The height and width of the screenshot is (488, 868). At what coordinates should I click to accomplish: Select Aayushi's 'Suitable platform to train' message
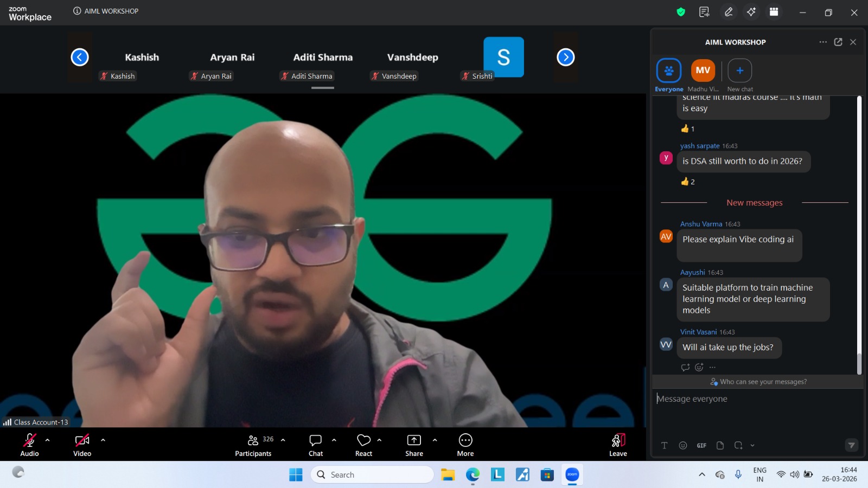(753, 299)
